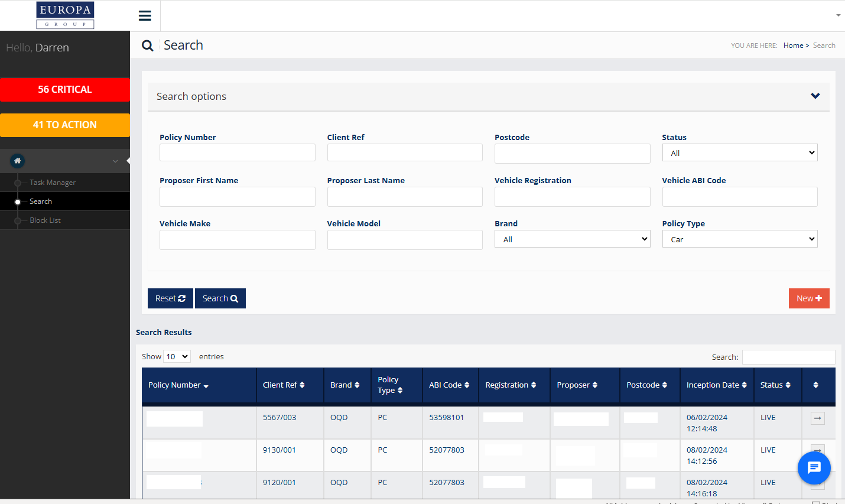Click the Home breadcrumb link
The width and height of the screenshot is (845, 504).
pos(793,45)
